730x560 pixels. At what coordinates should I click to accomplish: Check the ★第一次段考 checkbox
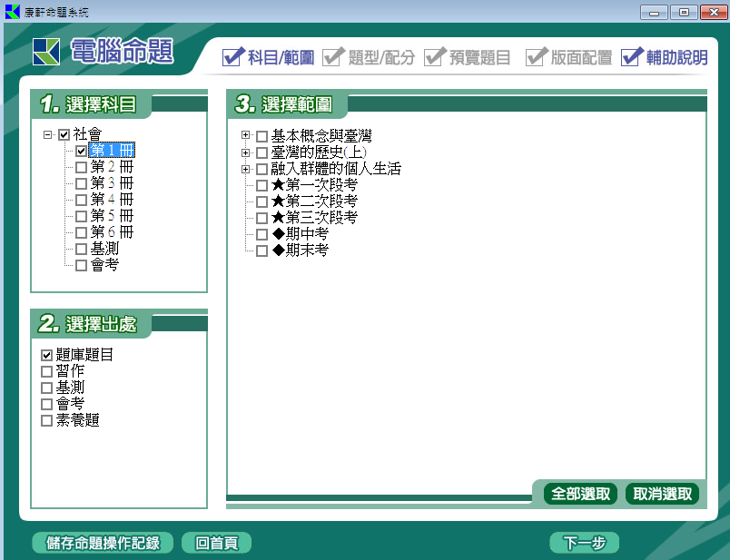[261, 185]
